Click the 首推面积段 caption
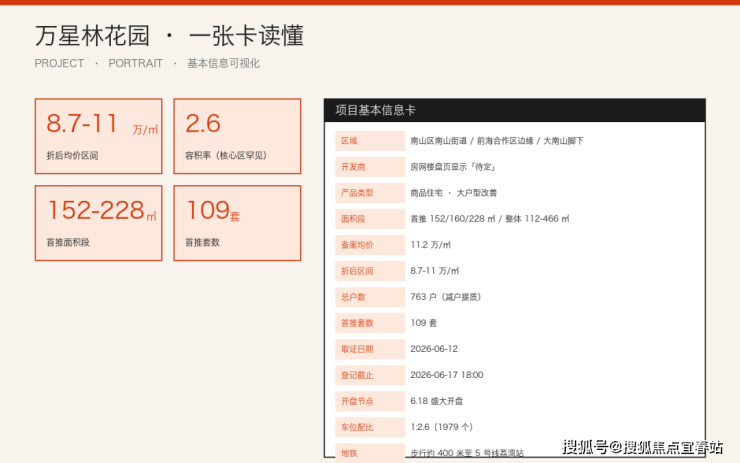The width and height of the screenshot is (740, 463). coord(68,242)
